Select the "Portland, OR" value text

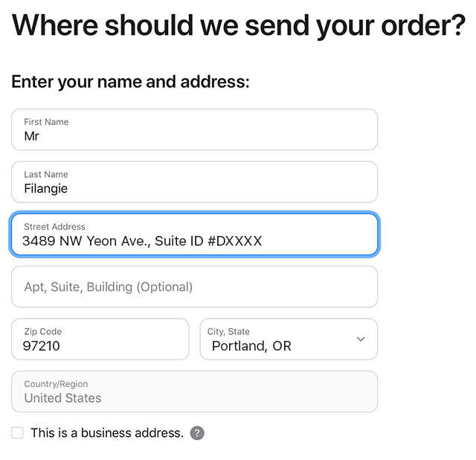251,346
